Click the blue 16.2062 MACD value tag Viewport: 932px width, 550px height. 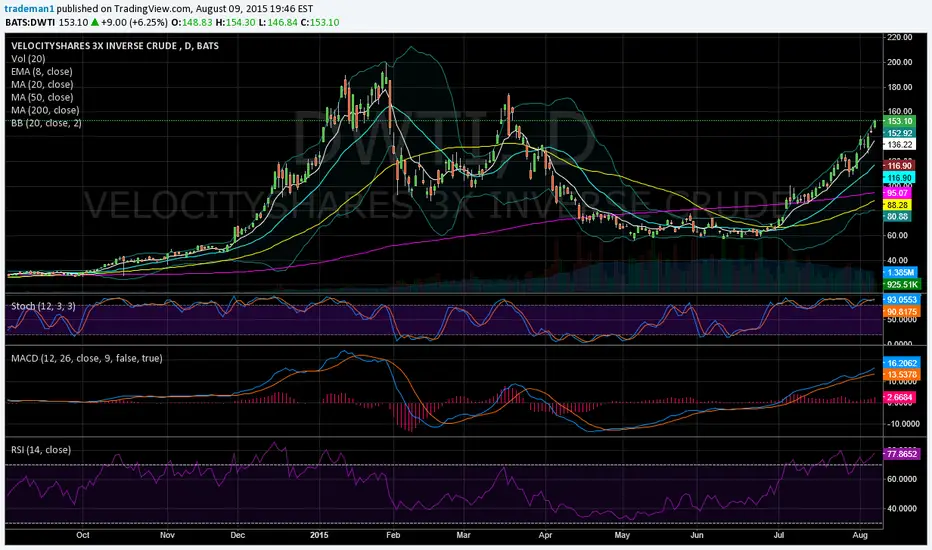902,363
